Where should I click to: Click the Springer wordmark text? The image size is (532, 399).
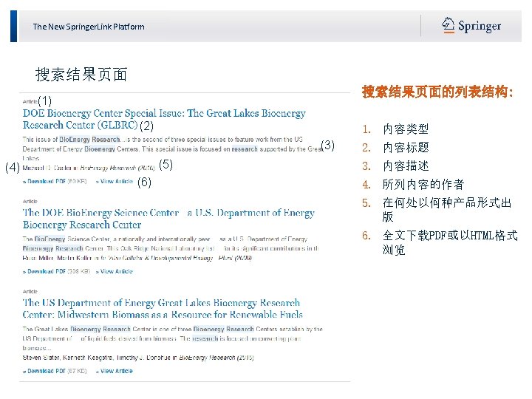480,26
